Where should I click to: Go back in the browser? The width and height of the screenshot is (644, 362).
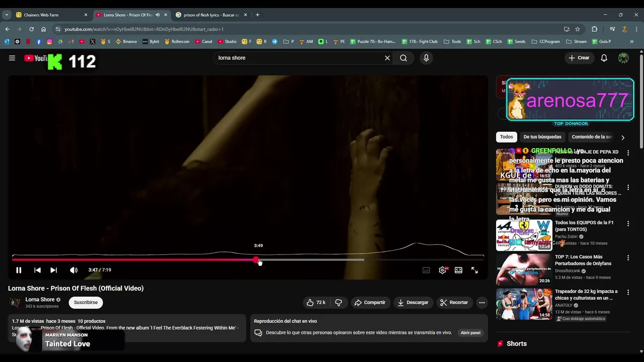coord(7,29)
